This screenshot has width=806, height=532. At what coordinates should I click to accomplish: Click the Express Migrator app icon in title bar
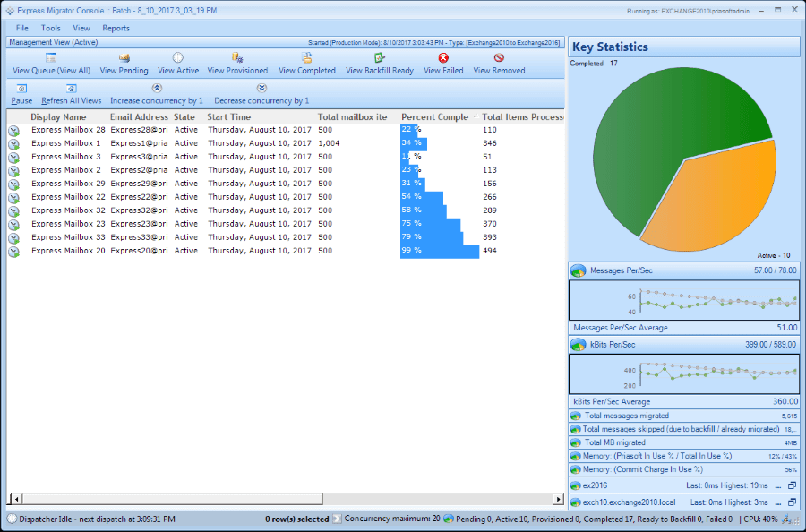pos(10,10)
